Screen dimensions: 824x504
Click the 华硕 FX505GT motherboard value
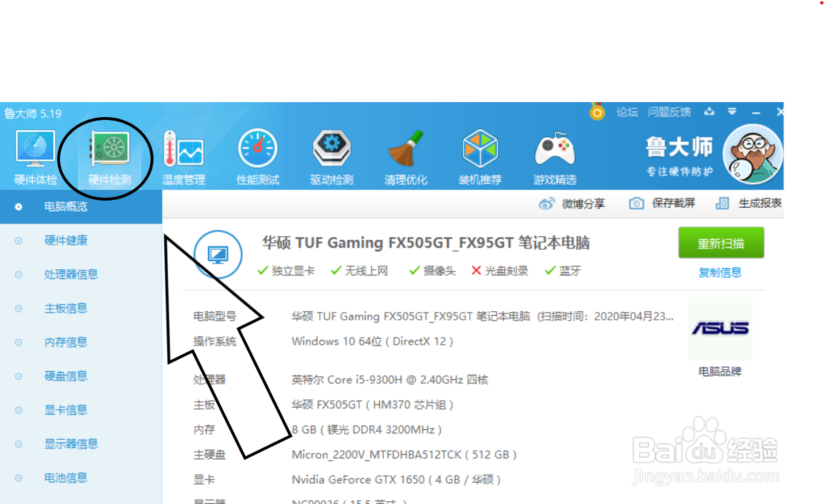coord(372,405)
